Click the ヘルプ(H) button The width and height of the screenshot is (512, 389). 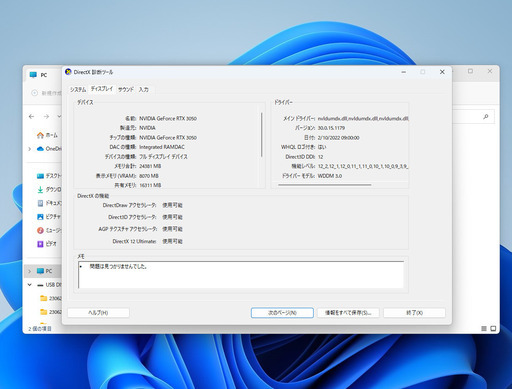[98, 313]
